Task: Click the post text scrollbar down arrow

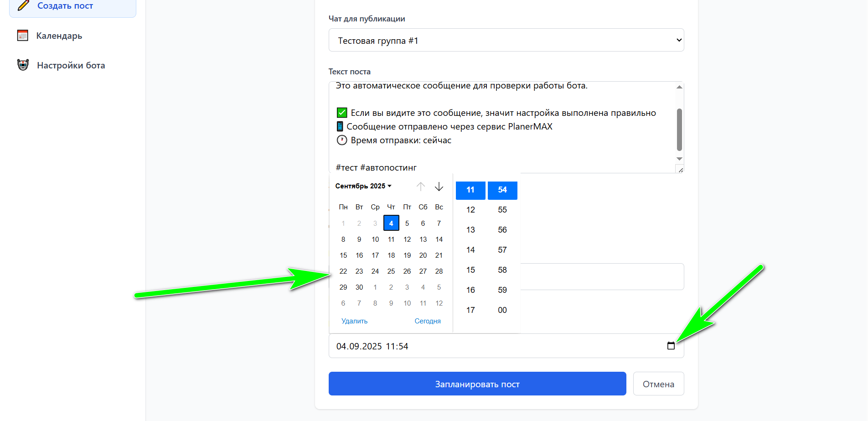Action: tap(679, 159)
